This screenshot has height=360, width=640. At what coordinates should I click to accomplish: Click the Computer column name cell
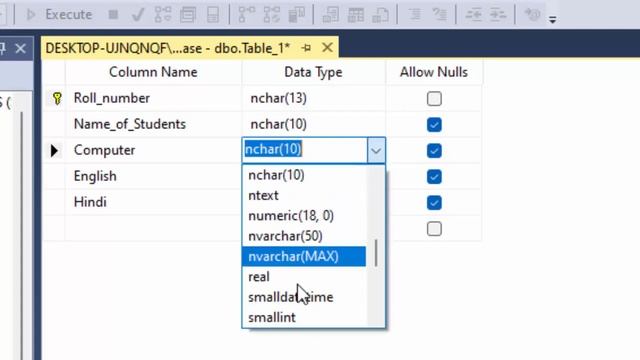point(153,150)
